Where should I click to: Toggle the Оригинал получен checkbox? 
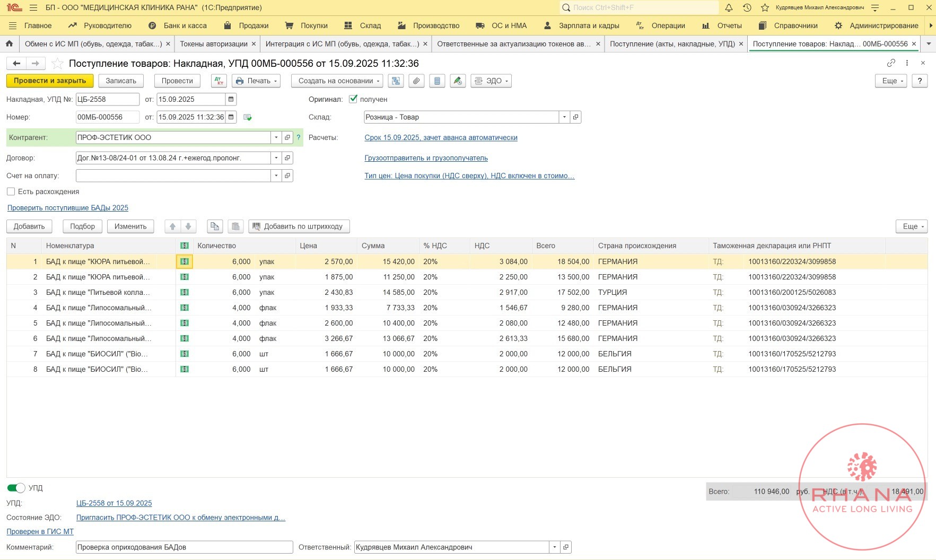coord(353,99)
